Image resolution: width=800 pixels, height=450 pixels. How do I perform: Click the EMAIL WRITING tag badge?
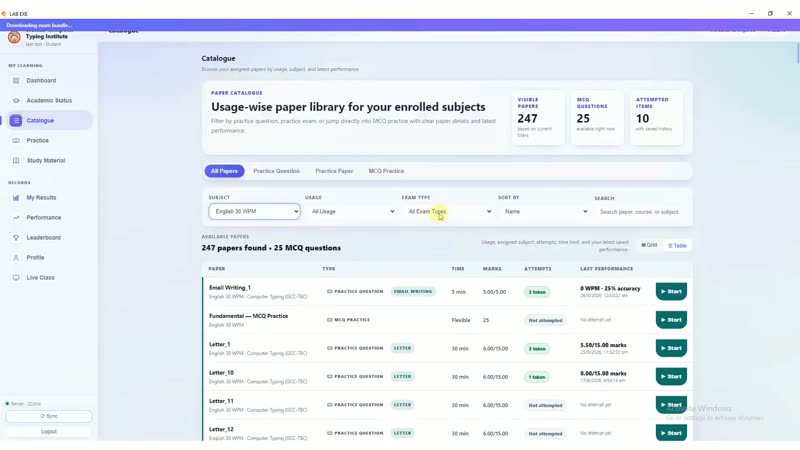click(x=413, y=291)
